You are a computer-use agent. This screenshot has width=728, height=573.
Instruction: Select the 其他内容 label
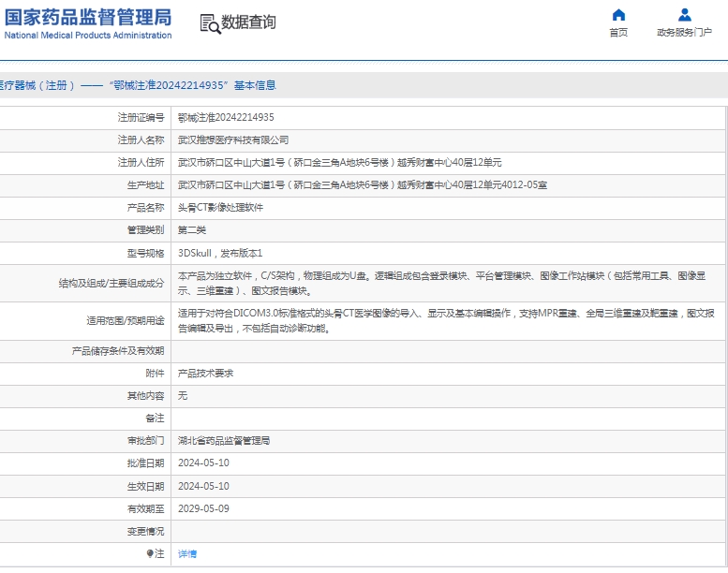coord(145,396)
